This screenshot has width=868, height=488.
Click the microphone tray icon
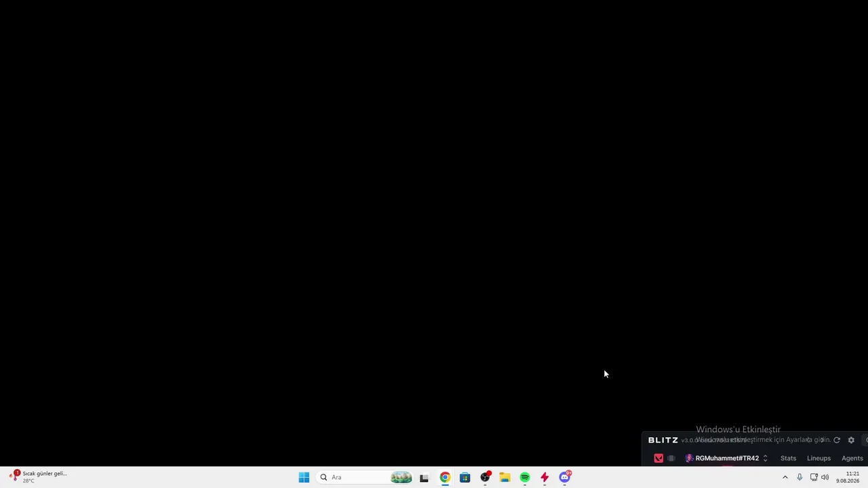click(x=800, y=477)
